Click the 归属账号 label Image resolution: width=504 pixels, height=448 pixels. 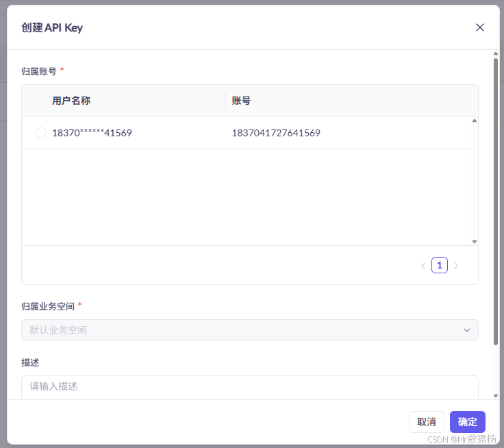coord(39,71)
